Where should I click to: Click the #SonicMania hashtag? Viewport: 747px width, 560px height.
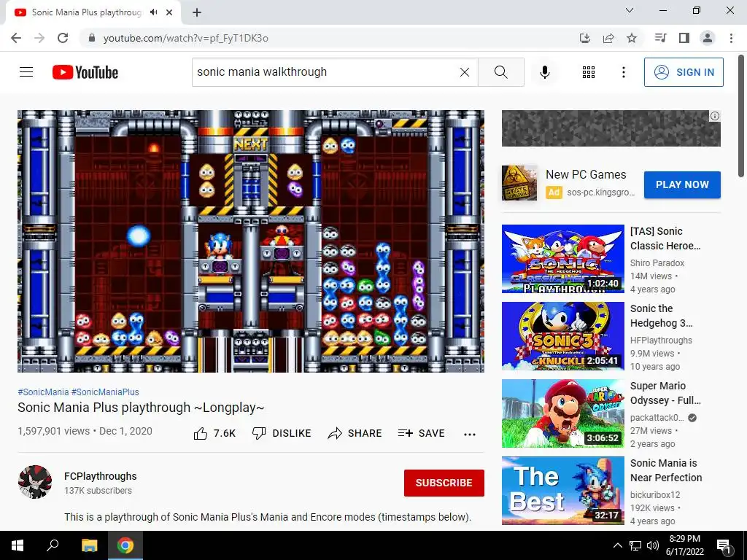pyautogui.click(x=43, y=392)
